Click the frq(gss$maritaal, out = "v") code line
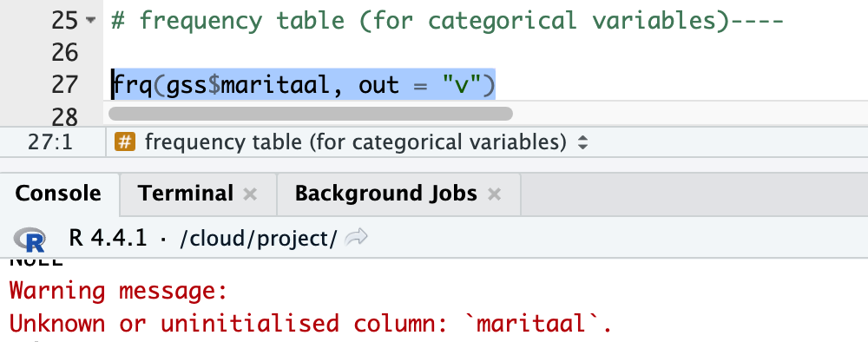868x342 pixels. (x=303, y=85)
